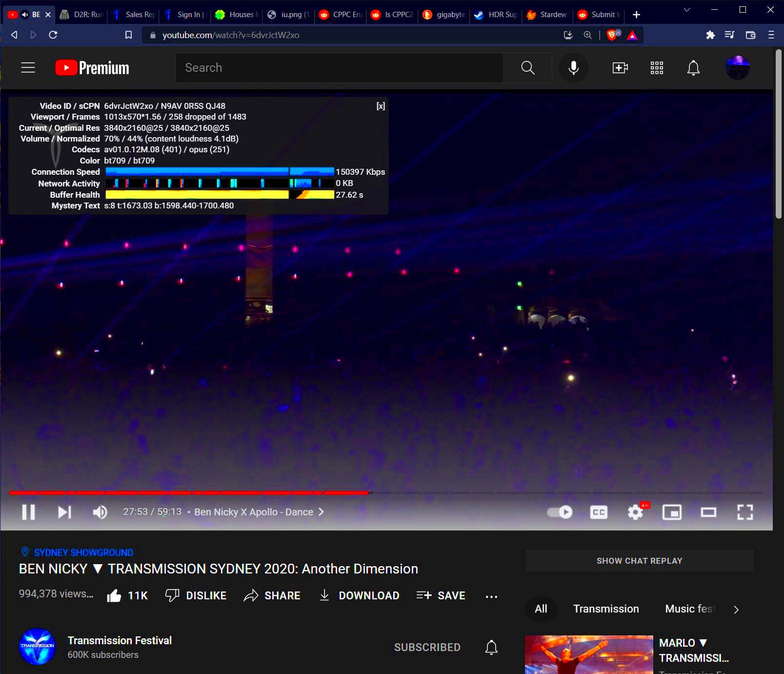Switch to theater mode
784x674 pixels.
708,512
